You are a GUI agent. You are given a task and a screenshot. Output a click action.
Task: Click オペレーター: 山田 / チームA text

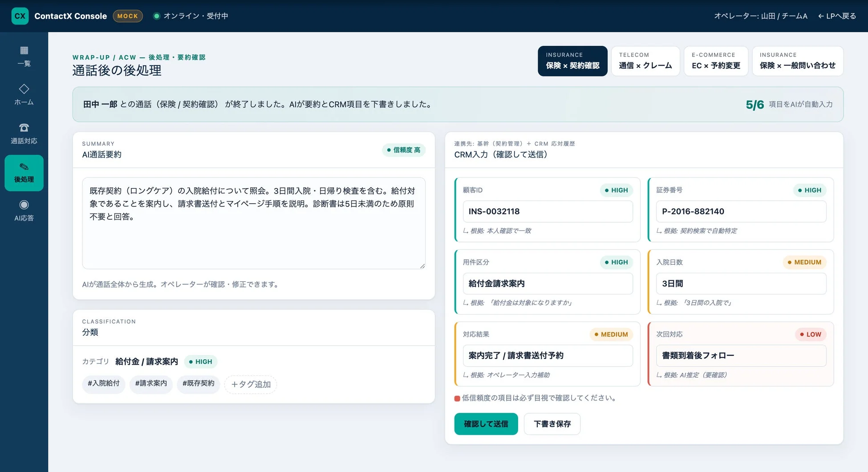pyautogui.click(x=761, y=16)
